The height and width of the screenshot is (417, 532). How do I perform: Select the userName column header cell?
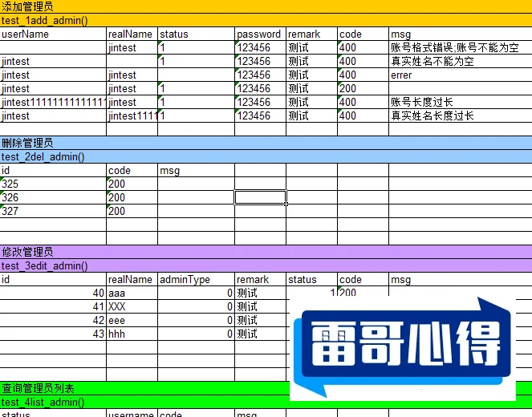[53, 34]
